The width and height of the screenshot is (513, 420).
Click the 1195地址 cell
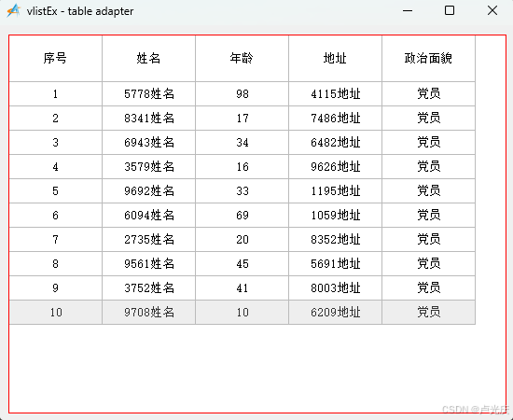[x=336, y=190]
